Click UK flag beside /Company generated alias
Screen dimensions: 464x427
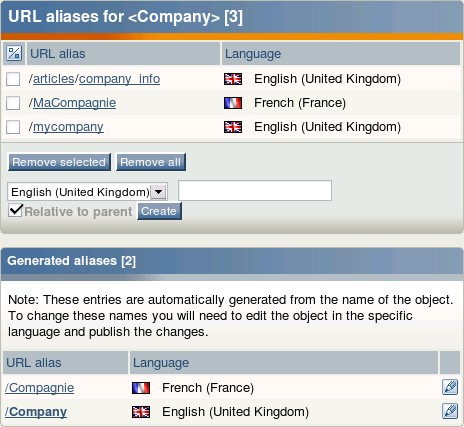(x=141, y=412)
